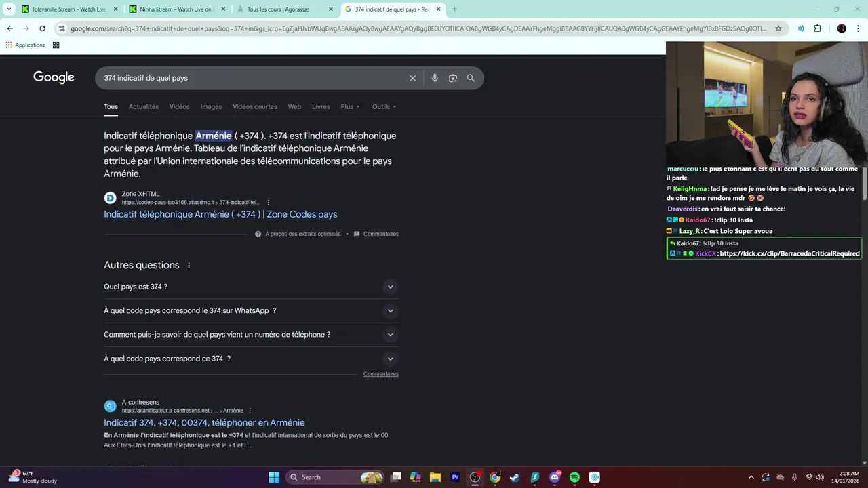Open 'Indicatif 374, +374, 00374' result link
This screenshot has height=488, width=868.
pos(204,422)
